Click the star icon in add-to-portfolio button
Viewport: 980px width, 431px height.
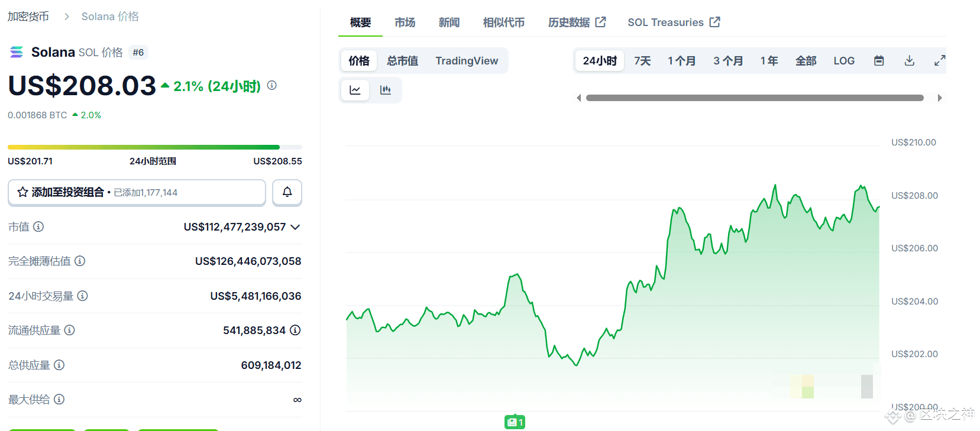(x=22, y=192)
